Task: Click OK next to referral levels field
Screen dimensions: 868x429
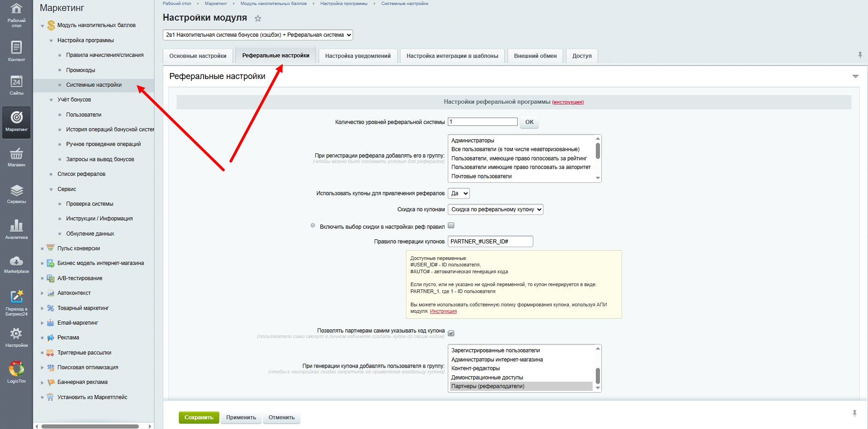Action: 529,122
